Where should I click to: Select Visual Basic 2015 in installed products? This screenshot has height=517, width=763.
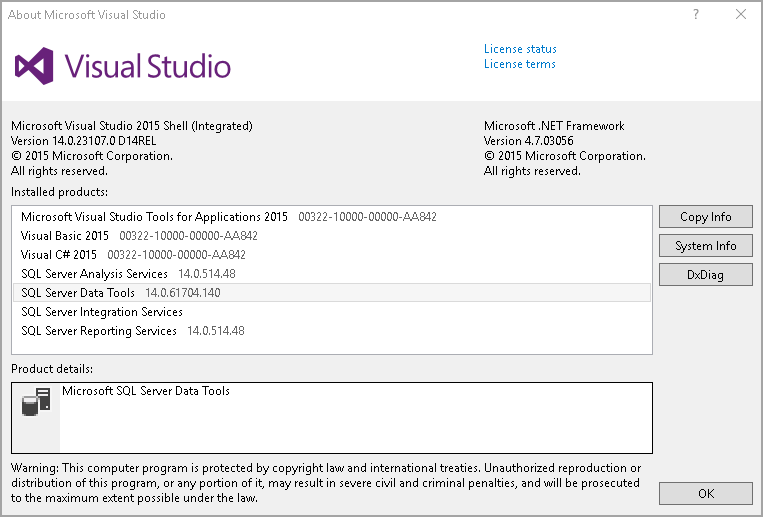tap(65, 236)
